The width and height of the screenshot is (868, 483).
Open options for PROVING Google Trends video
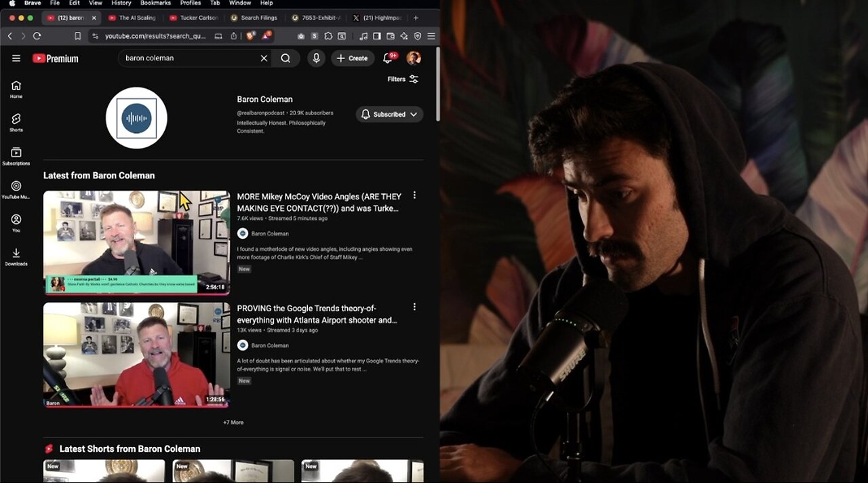coord(414,307)
